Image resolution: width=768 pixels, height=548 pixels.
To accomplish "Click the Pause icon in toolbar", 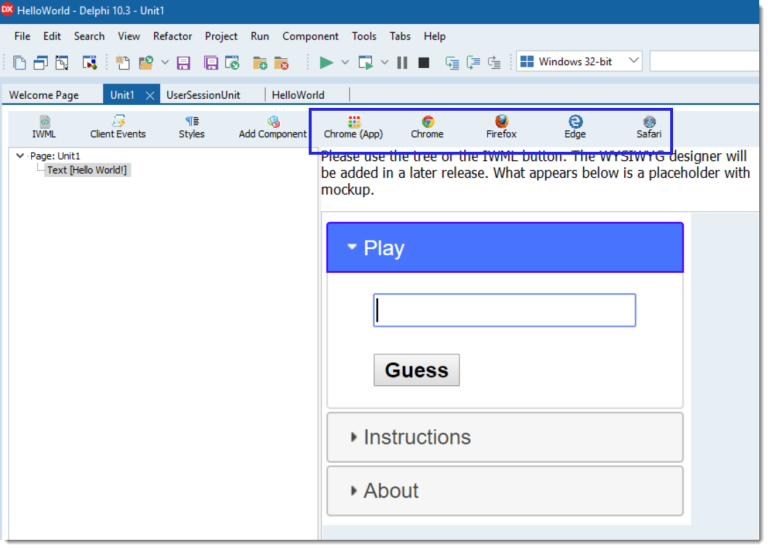I will [402, 62].
